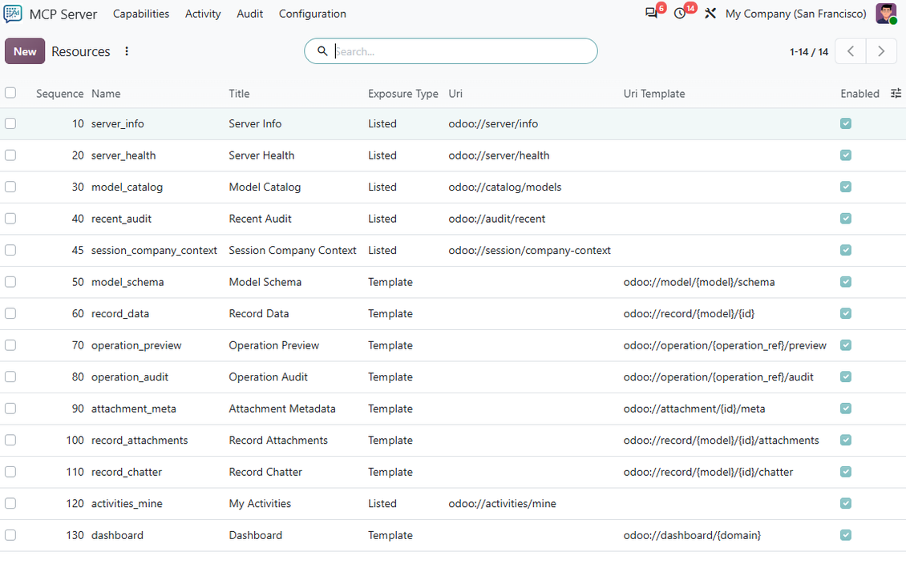This screenshot has height=588, width=906.
Task: Switch company via My Company (San Francisco)
Action: tap(795, 14)
